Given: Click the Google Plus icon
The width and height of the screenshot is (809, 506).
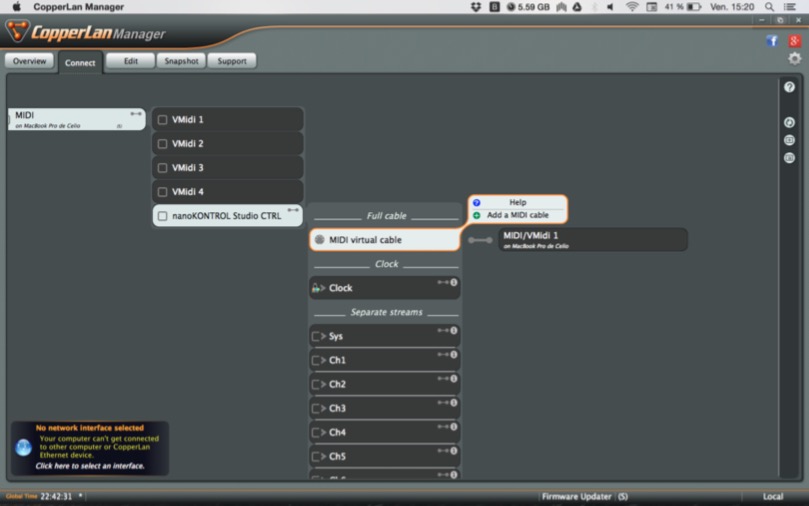Looking at the screenshot, I should (x=794, y=41).
